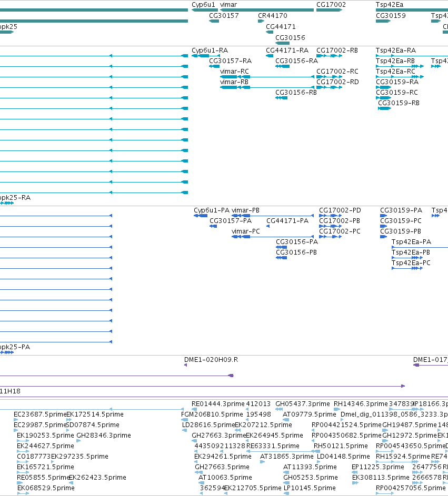Select protein label CG30159-PB
Screen dimensions: 448x496
[x=401, y=231]
